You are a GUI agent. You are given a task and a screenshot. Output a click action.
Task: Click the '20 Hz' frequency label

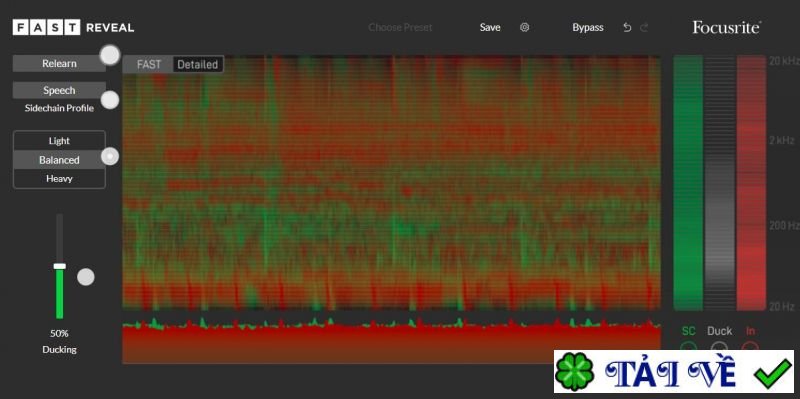(782, 307)
